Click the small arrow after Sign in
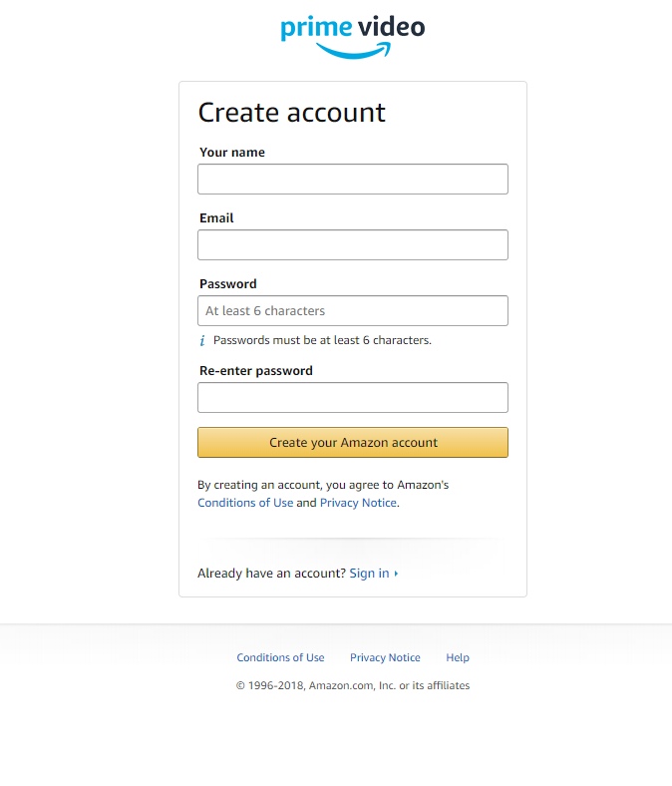 pyautogui.click(x=396, y=574)
